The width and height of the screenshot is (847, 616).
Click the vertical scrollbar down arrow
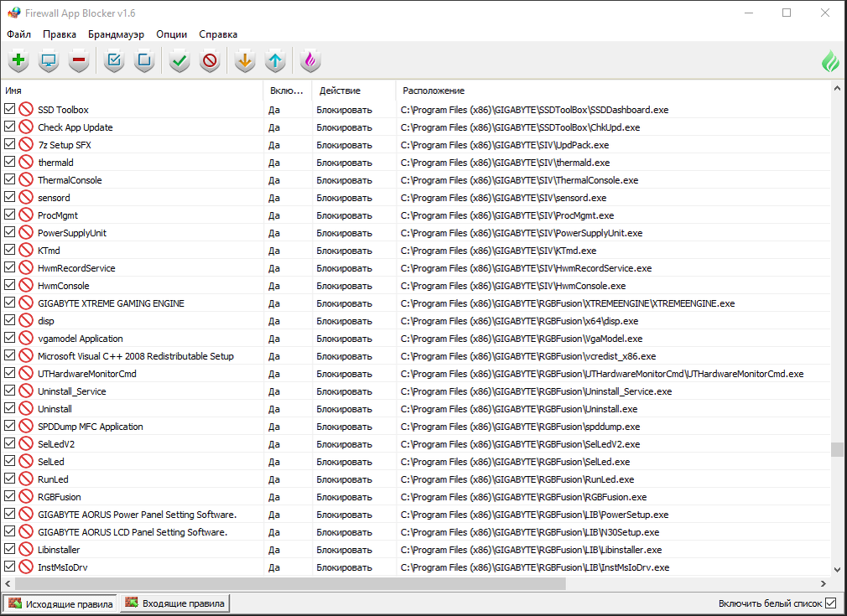point(837,570)
